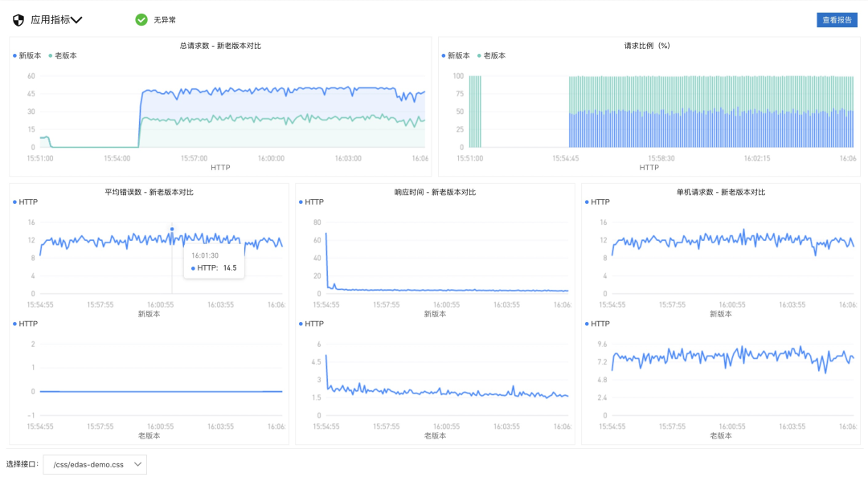This screenshot has height=481, width=868.
Task: Toggle 新版本 legend in 请求比例 chart
Action: pyautogui.click(x=456, y=55)
